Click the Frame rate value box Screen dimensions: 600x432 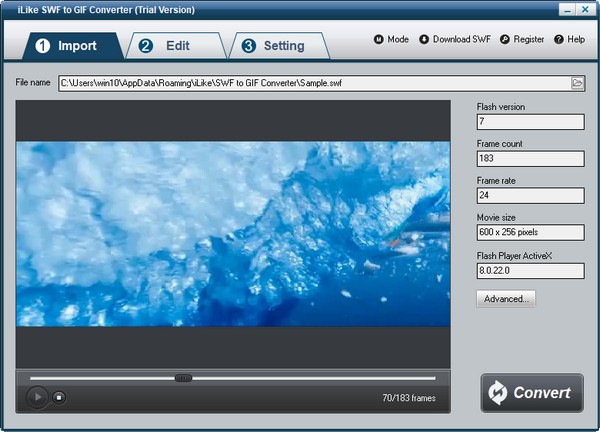(530, 195)
